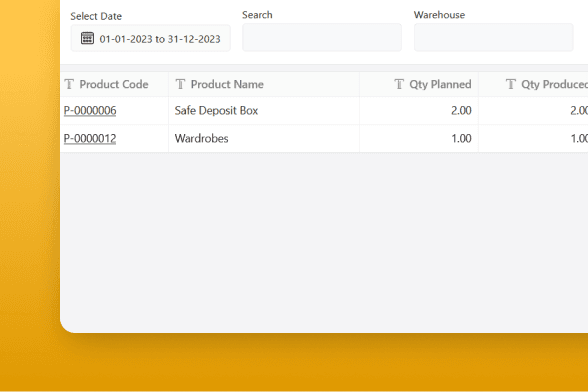This screenshot has height=392, width=588.
Task: Click the 2.00 Qty Planned value
Action: click(461, 111)
